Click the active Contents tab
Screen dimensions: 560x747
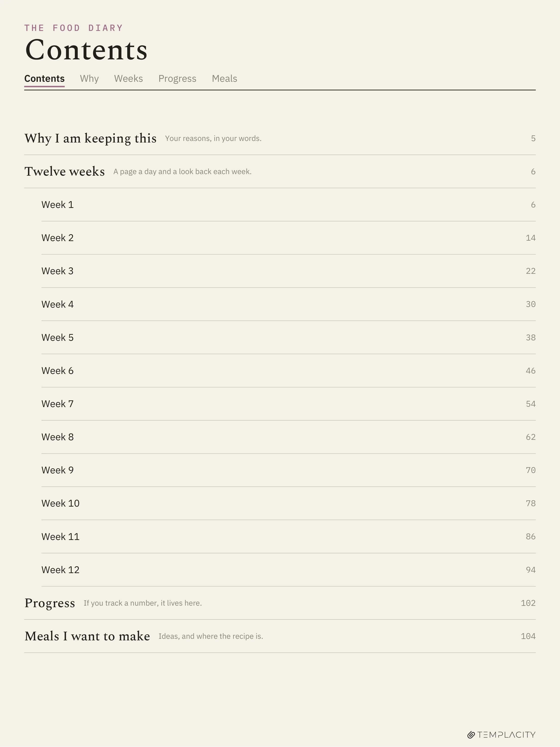[44, 78]
